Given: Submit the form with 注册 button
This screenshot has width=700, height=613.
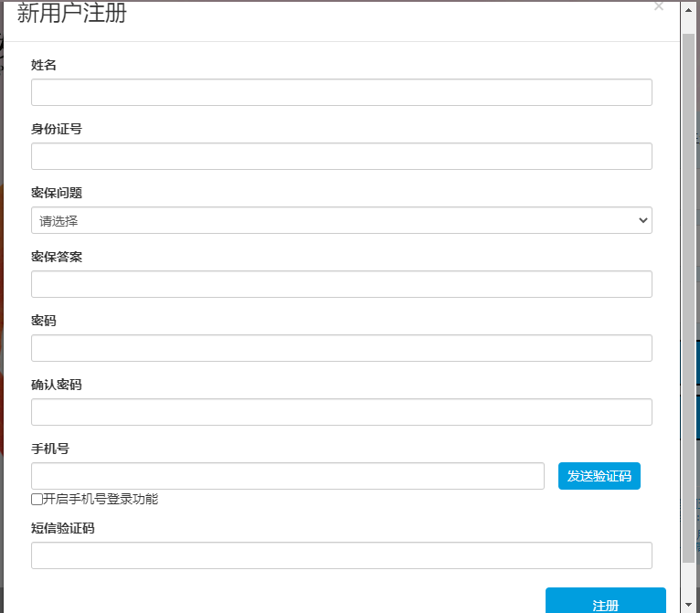Looking at the screenshot, I should pyautogui.click(x=605, y=603).
